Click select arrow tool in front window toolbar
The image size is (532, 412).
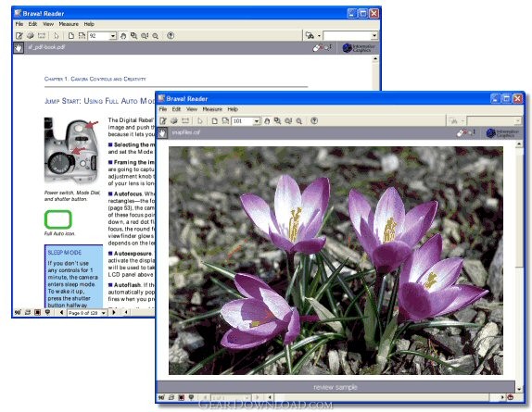(200, 120)
